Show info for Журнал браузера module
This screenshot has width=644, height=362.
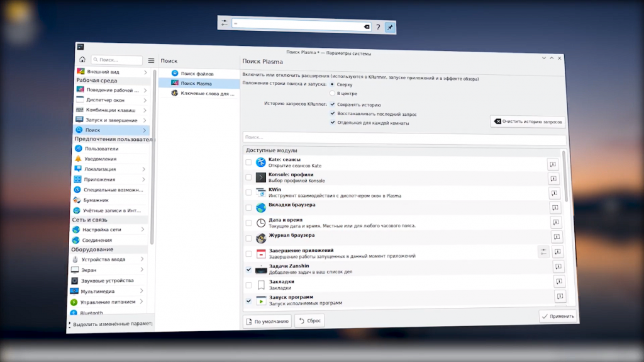(x=557, y=237)
